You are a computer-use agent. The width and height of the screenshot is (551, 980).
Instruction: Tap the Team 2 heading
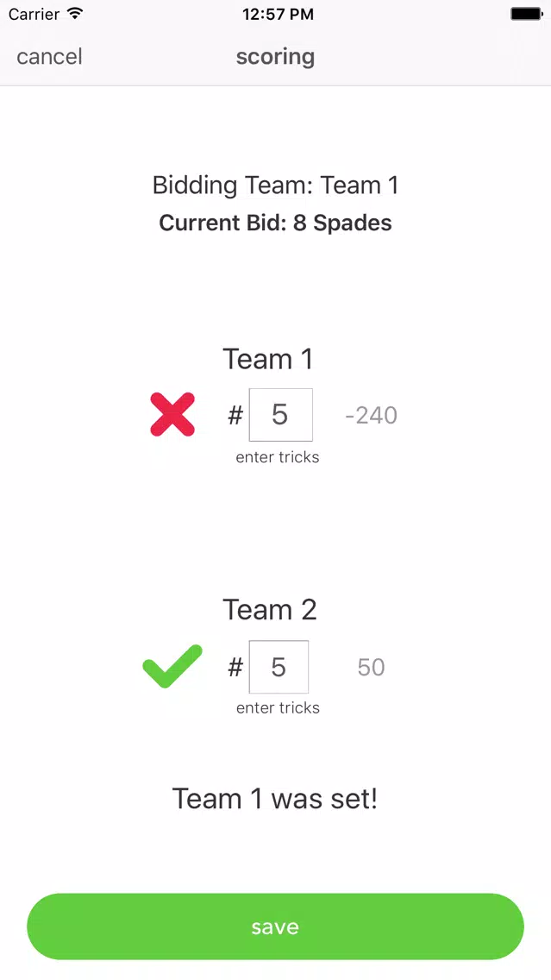click(x=270, y=609)
